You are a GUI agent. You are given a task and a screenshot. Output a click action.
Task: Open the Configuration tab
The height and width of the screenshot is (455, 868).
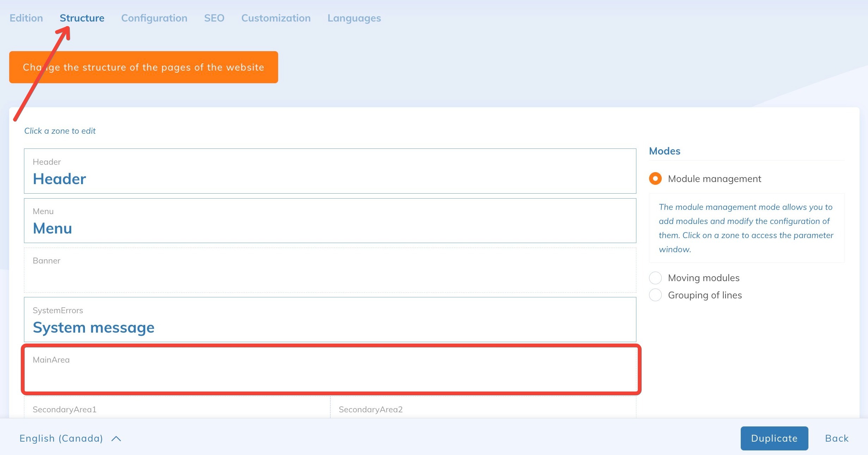(x=154, y=18)
